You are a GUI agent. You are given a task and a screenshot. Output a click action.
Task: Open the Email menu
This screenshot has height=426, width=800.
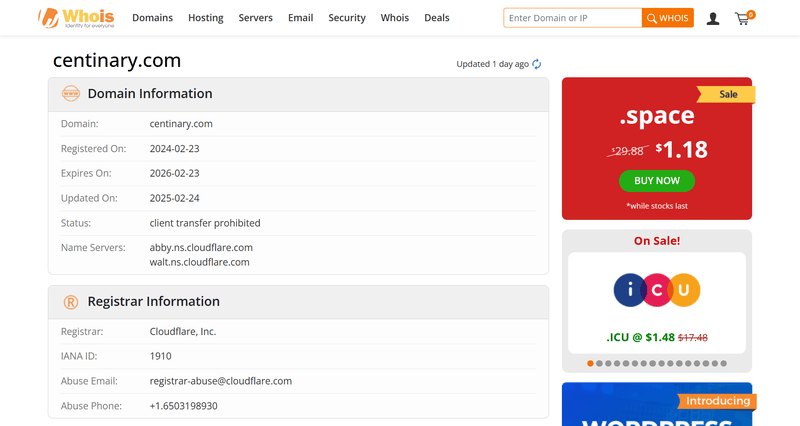click(x=301, y=18)
